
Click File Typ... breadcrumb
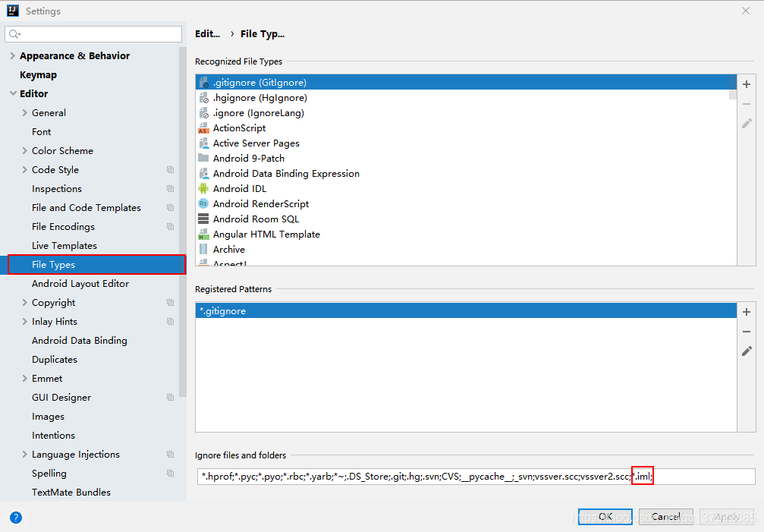click(263, 33)
